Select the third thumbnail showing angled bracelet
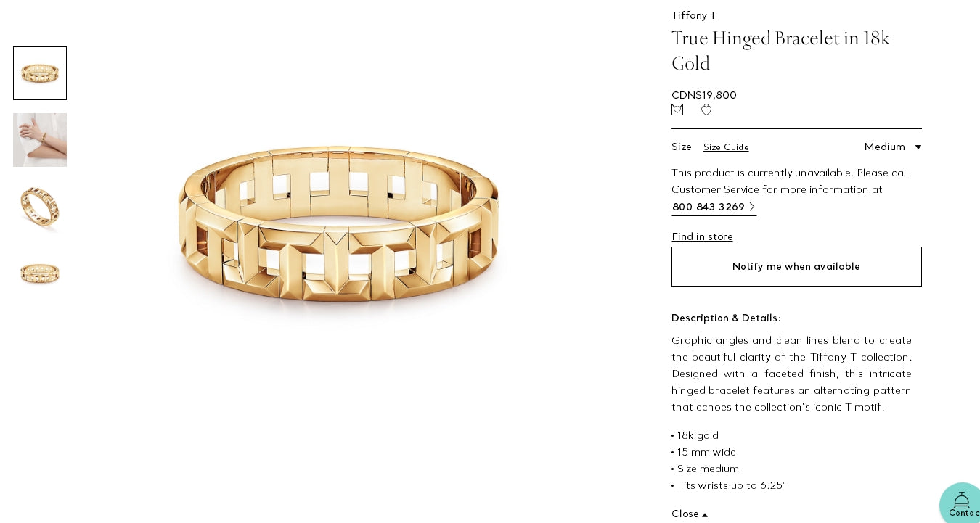Screen dimensions: 980x523 click(40, 207)
